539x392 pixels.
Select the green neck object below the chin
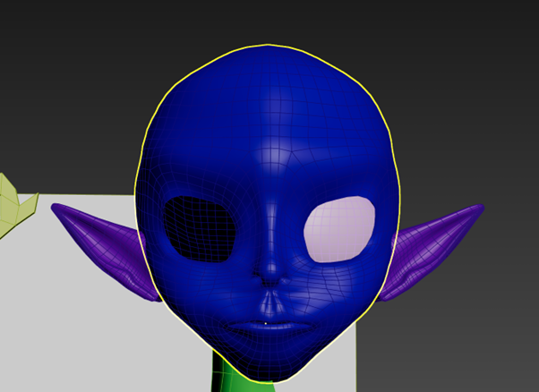click(x=236, y=378)
